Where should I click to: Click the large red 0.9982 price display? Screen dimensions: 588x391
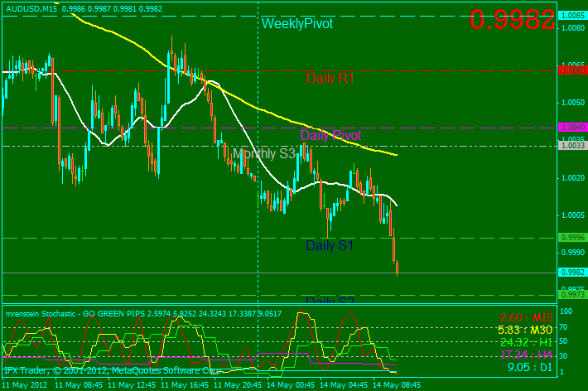pyautogui.click(x=511, y=20)
